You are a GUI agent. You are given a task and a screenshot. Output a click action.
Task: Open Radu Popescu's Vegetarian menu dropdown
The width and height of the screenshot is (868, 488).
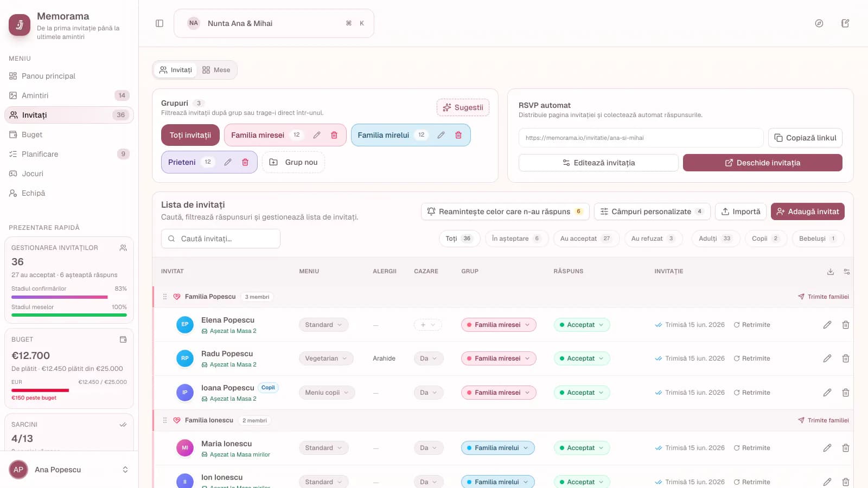(326, 358)
